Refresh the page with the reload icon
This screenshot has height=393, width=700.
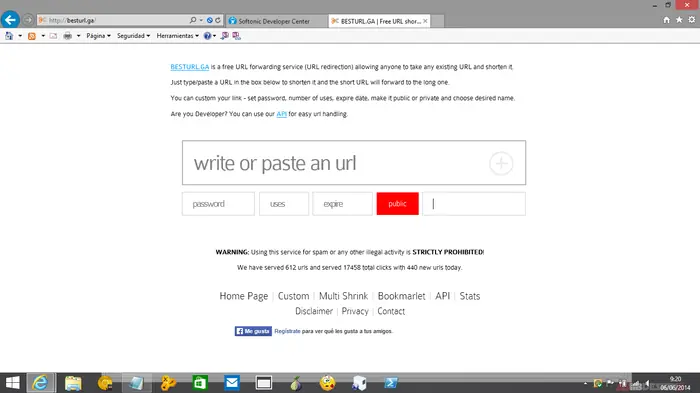[x=218, y=20]
